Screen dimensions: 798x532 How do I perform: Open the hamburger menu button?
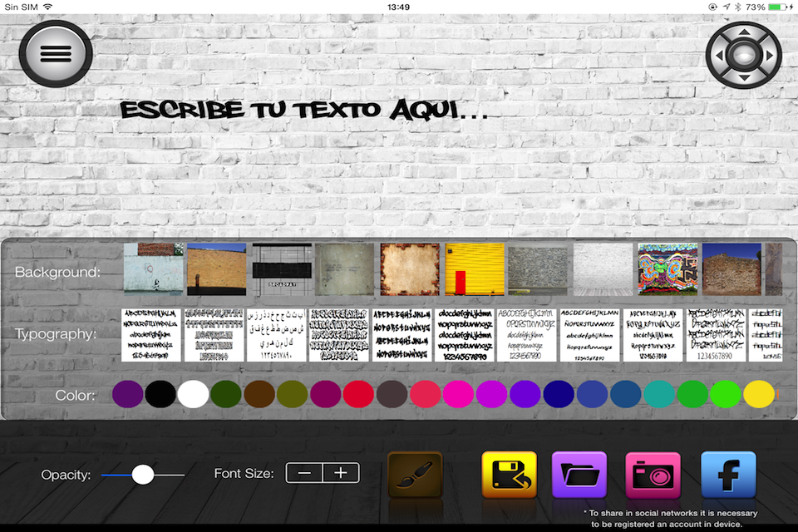point(56,53)
